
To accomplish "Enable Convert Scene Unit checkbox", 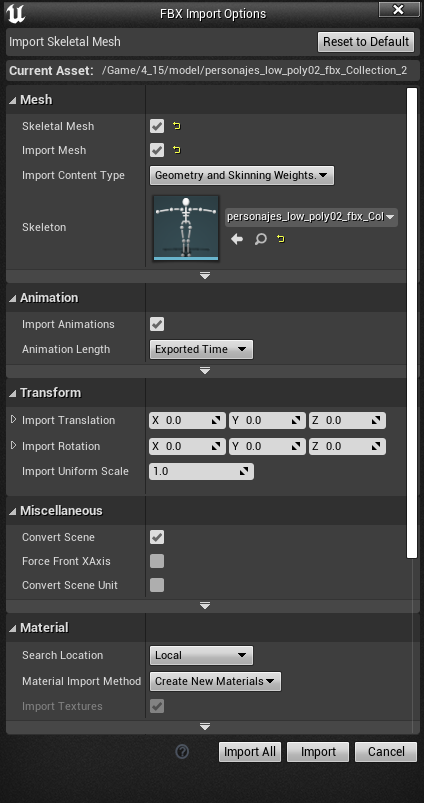I will coord(157,585).
